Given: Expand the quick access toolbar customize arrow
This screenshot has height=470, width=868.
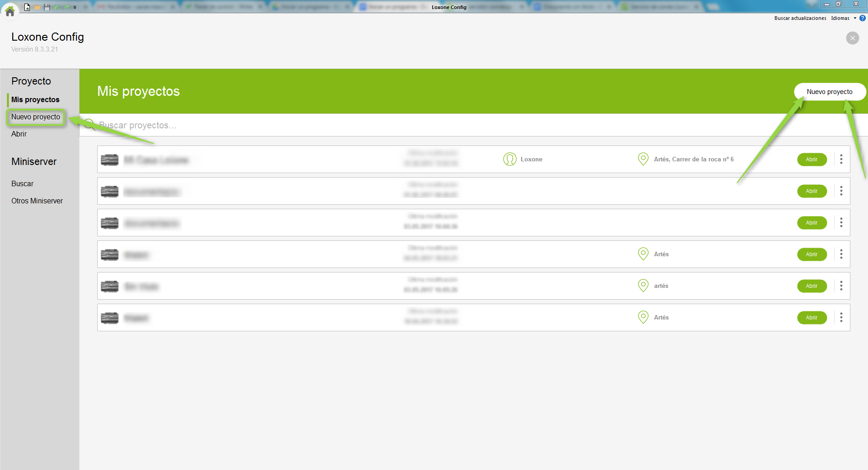Looking at the screenshot, I should pyautogui.click(x=75, y=7).
